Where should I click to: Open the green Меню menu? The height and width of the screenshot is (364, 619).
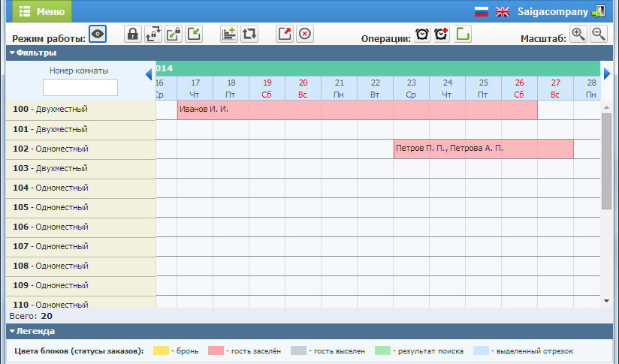(x=42, y=11)
